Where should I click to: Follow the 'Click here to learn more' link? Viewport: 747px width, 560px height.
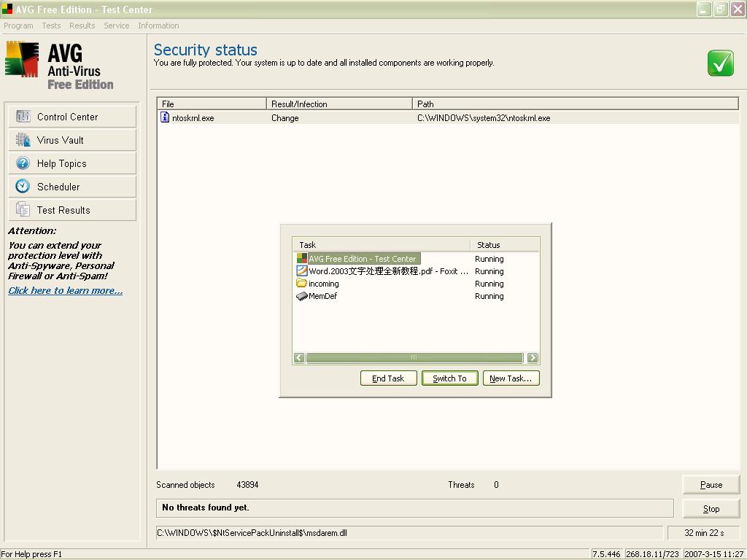(x=65, y=290)
